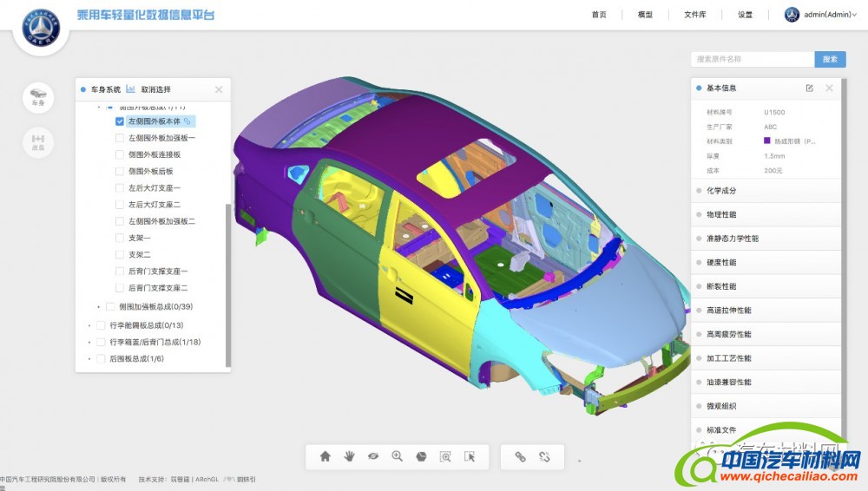The width and height of the screenshot is (868, 491).
Task: Click the hexagon solid view icon
Action: [421, 456]
